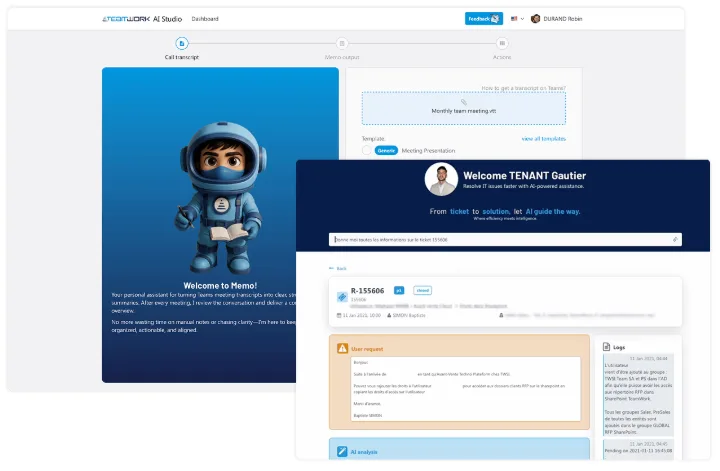The image size is (720, 471).
Task: Click the Teamwork AI Studio logo
Action: [x=142, y=19]
